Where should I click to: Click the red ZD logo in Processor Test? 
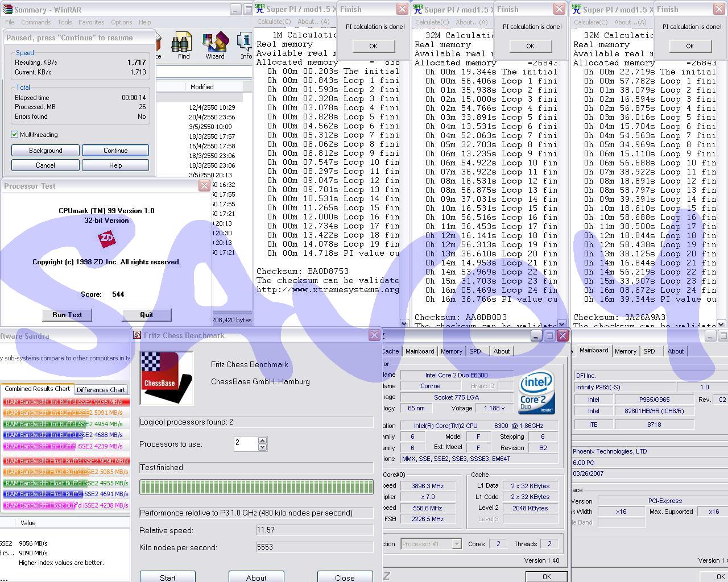[106, 238]
